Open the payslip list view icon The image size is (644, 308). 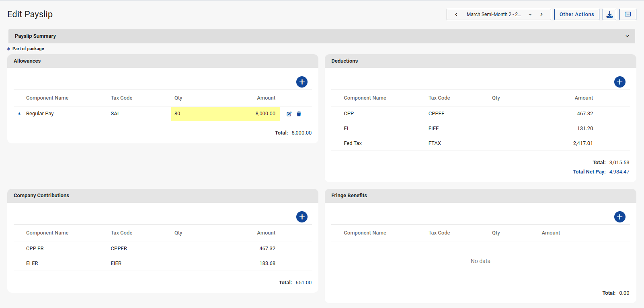(x=628, y=14)
